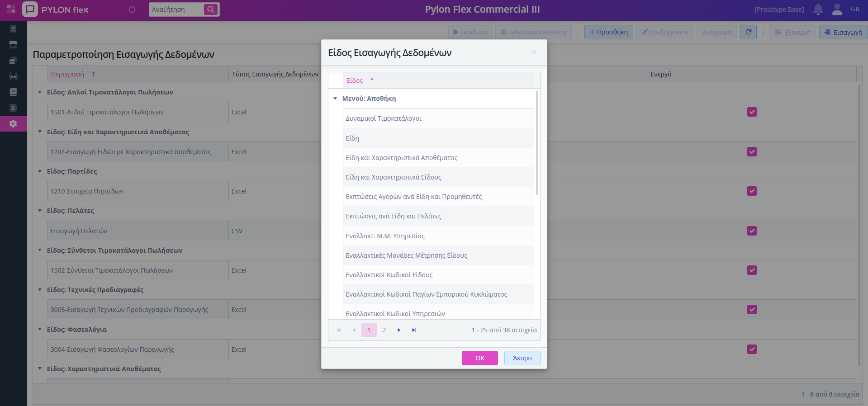
Task: Open the settings gear in left sidebar
Action: [13, 124]
